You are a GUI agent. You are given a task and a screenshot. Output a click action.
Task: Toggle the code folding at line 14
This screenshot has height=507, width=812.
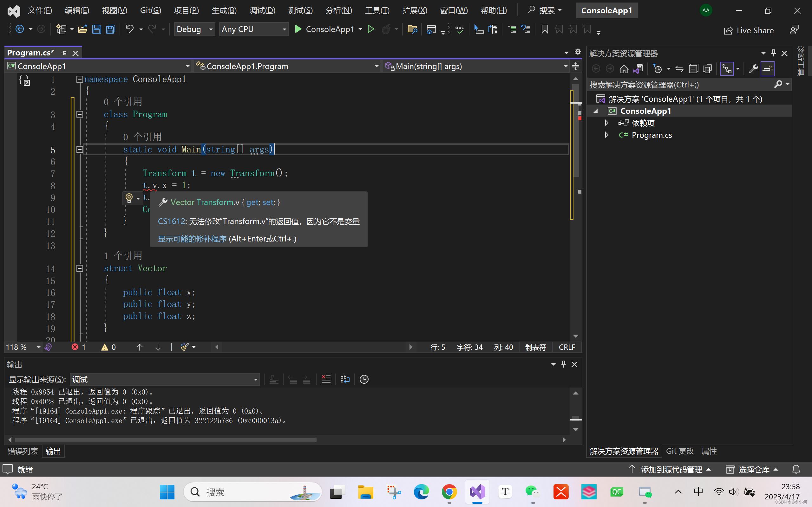click(x=80, y=268)
